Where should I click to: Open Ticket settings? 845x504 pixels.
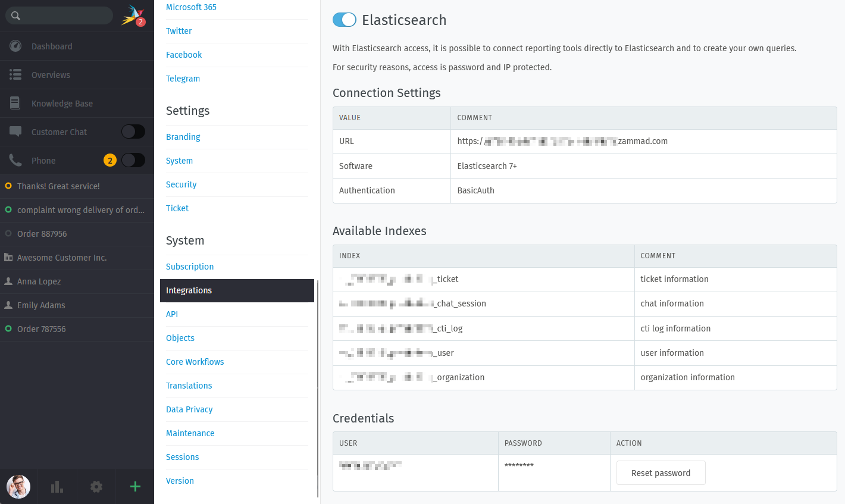[177, 208]
